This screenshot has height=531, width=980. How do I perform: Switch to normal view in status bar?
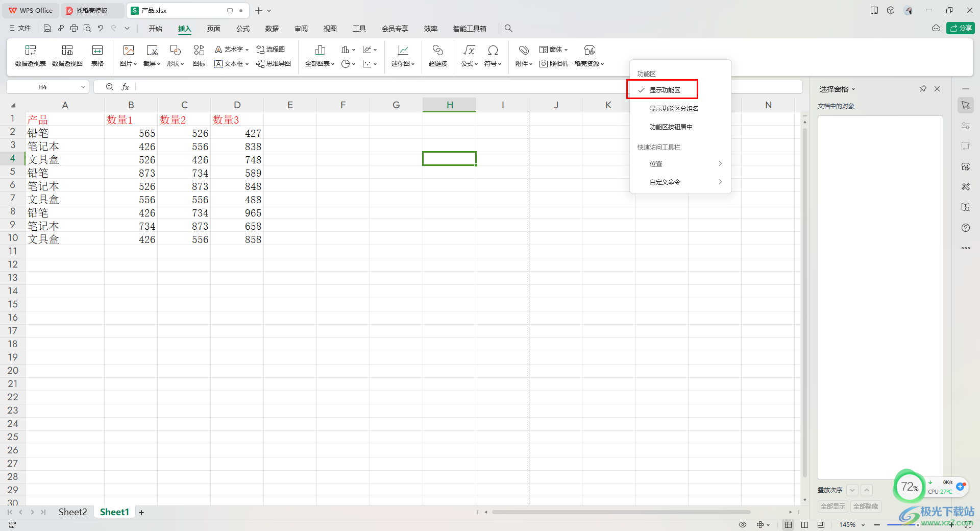[789, 525]
